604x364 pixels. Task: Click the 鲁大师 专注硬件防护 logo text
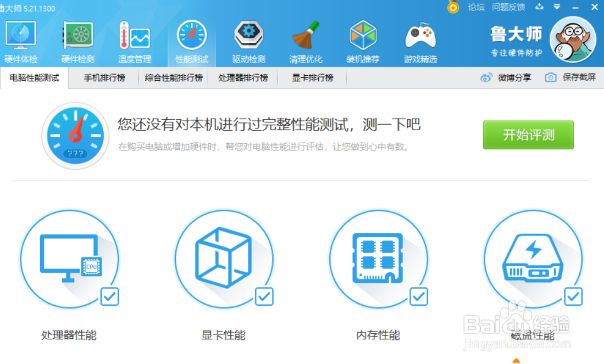click(x=516, y=41)
